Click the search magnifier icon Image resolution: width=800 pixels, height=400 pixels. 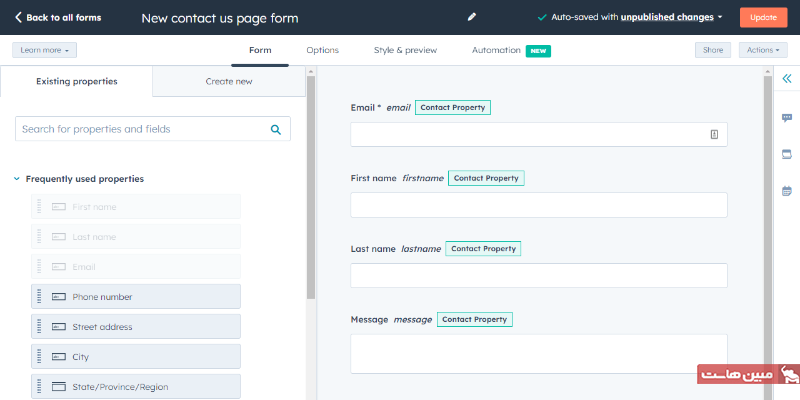pyautogui.click(x=276, y=130)
